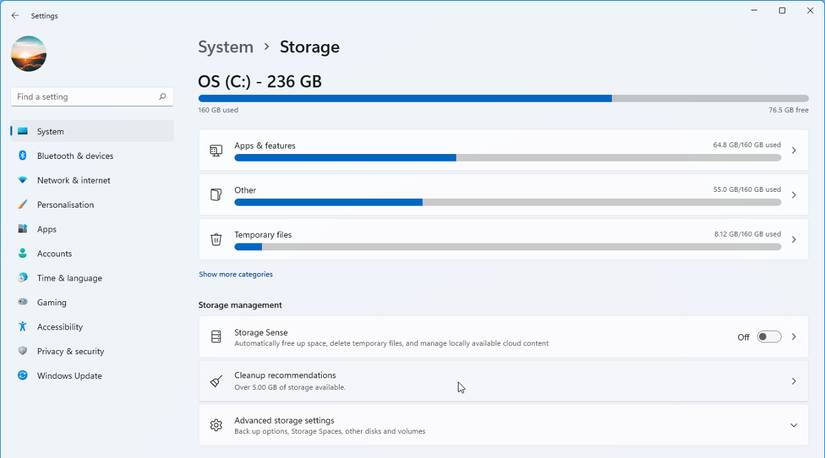
Task: Click the Bluetooth icon in sidebar
Action: pos(23,155)
